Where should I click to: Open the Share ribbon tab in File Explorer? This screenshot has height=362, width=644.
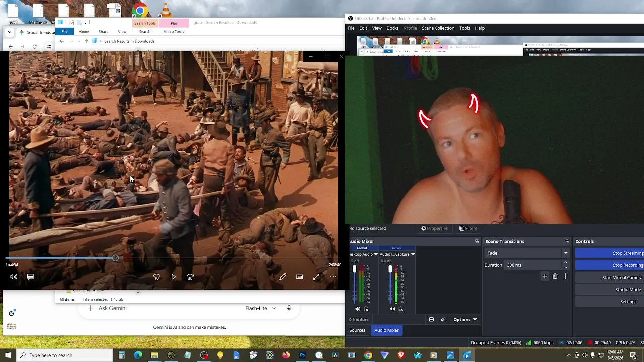point(104,32)
